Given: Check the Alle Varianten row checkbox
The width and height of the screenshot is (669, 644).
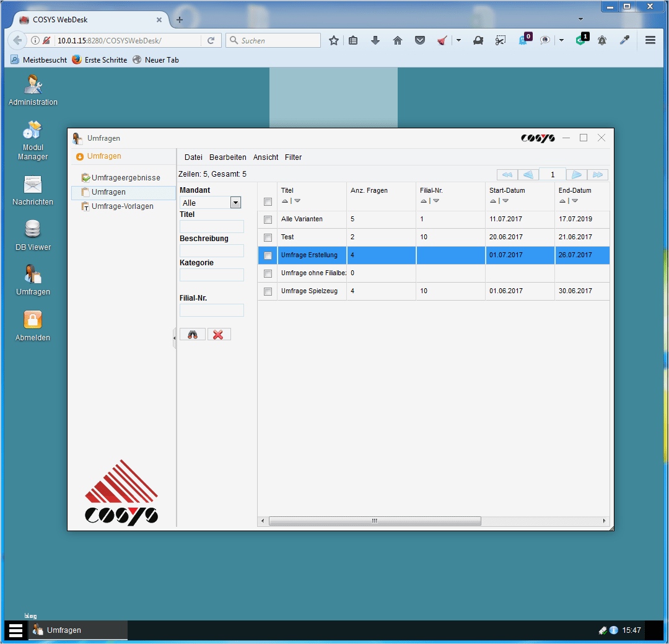Looking at the screenshot, I should (x=268, y=219).
